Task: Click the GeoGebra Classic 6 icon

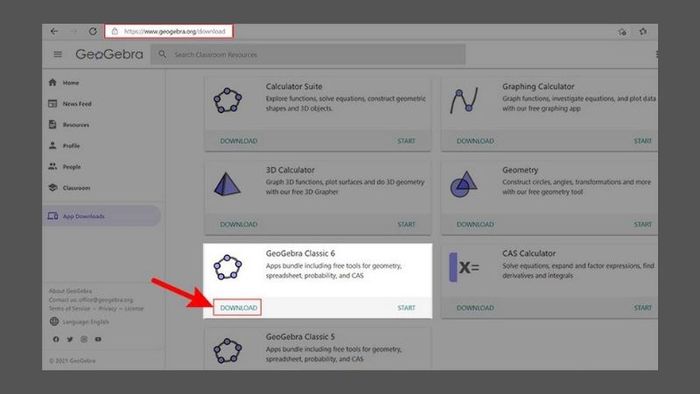Action: (228, 267)
